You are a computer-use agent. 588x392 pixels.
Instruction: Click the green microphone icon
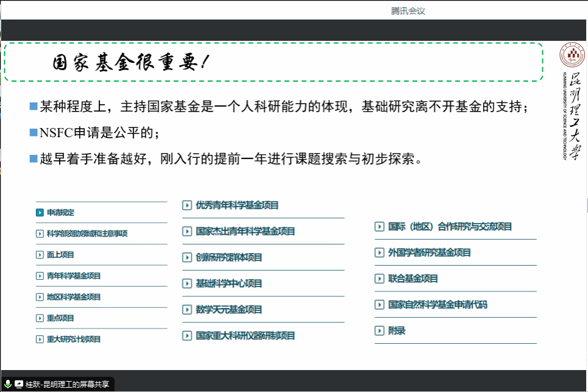coord(8,384)
